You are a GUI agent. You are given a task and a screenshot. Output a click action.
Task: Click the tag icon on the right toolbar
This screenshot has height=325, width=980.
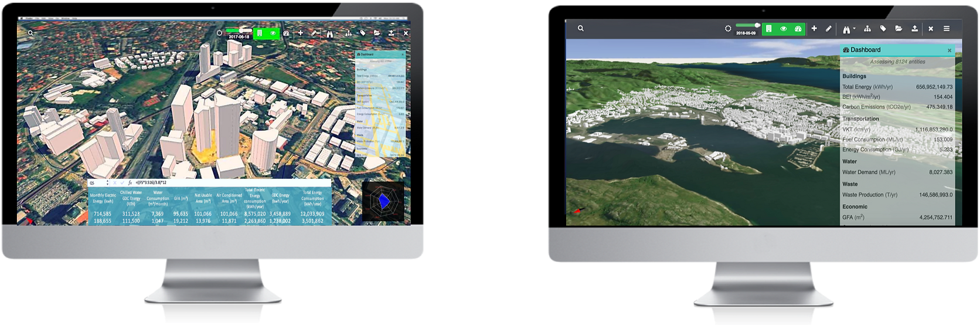(x=883, y=28)
